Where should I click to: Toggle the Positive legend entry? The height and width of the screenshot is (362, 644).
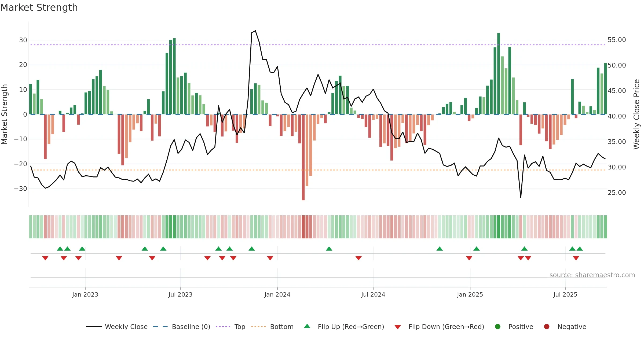tap(514, 327)
